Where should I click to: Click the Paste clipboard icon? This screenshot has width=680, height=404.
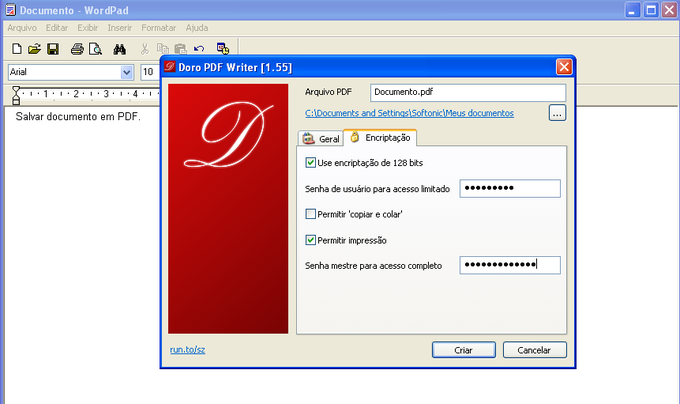point(180,49)
